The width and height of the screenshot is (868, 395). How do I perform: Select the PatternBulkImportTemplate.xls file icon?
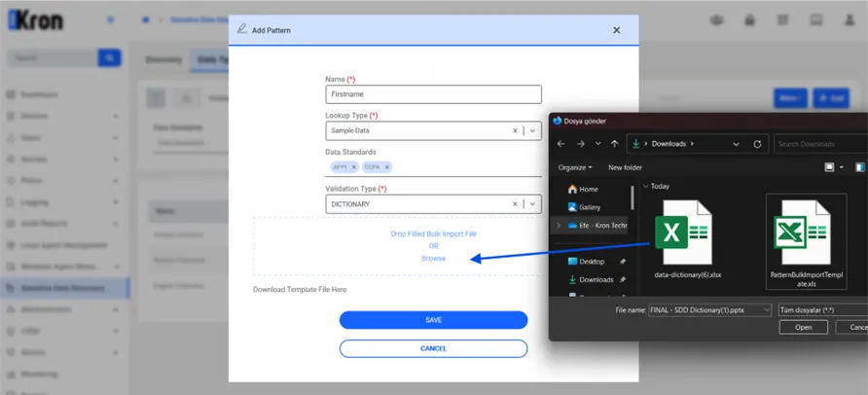tap(803, 233)
